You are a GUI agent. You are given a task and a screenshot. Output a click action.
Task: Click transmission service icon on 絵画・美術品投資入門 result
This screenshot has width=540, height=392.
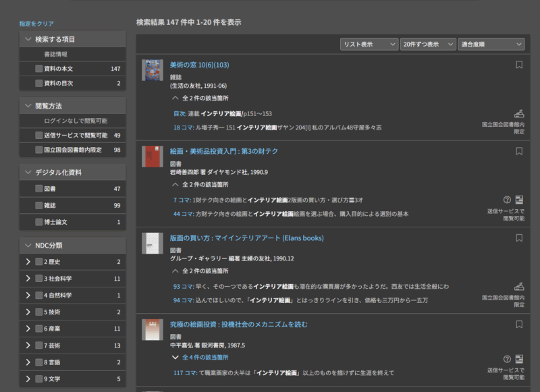click(x=519, y=200)
